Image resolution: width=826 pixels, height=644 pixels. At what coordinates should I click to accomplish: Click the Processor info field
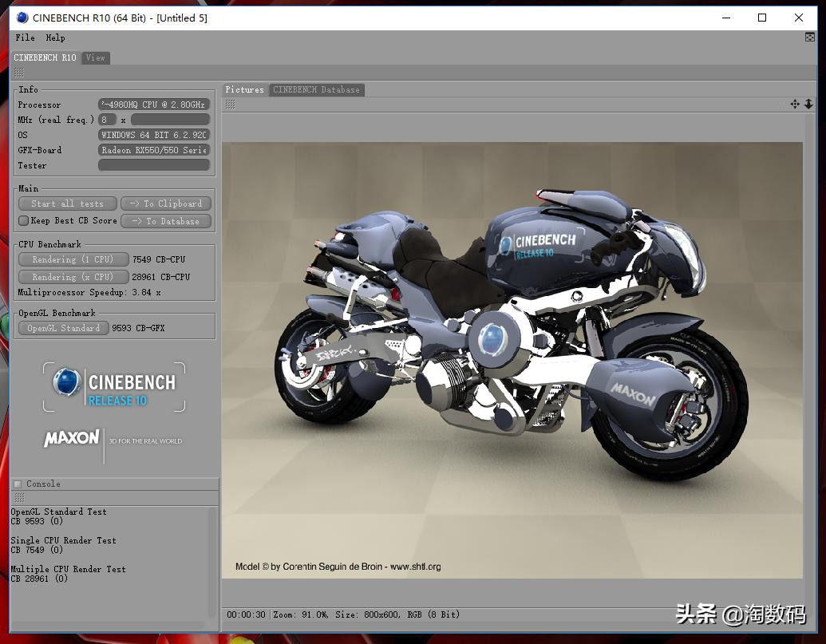(154, 105)
